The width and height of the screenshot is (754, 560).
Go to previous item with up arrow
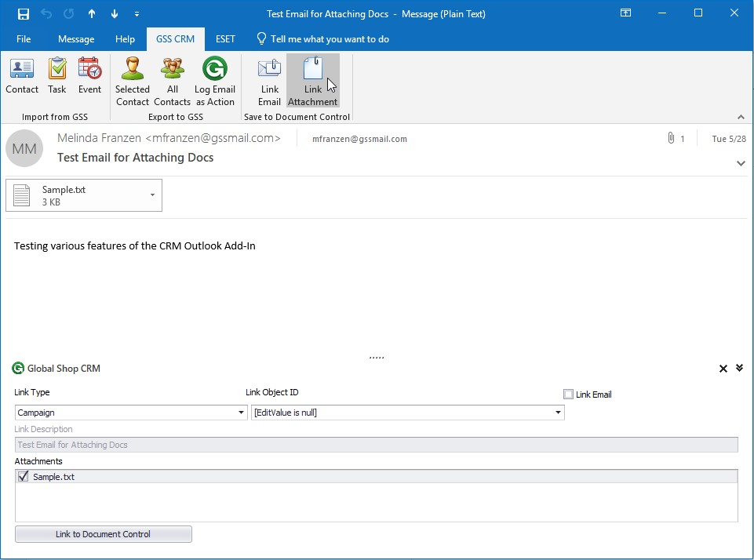click(91, 14)
